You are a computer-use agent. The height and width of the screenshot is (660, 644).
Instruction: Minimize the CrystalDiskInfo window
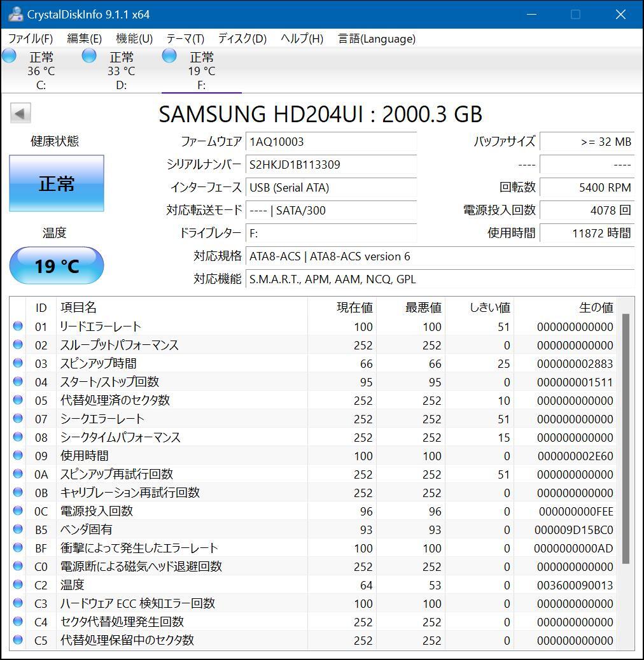531,14
